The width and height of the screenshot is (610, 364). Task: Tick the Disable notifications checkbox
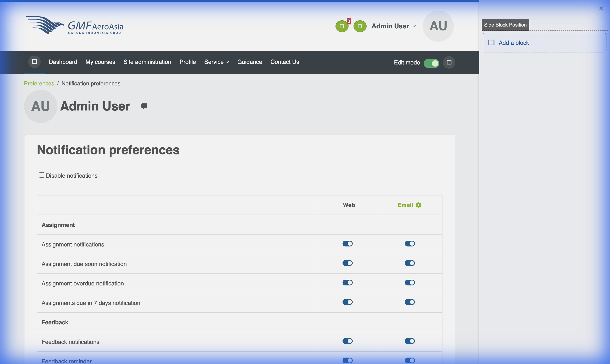42,175
